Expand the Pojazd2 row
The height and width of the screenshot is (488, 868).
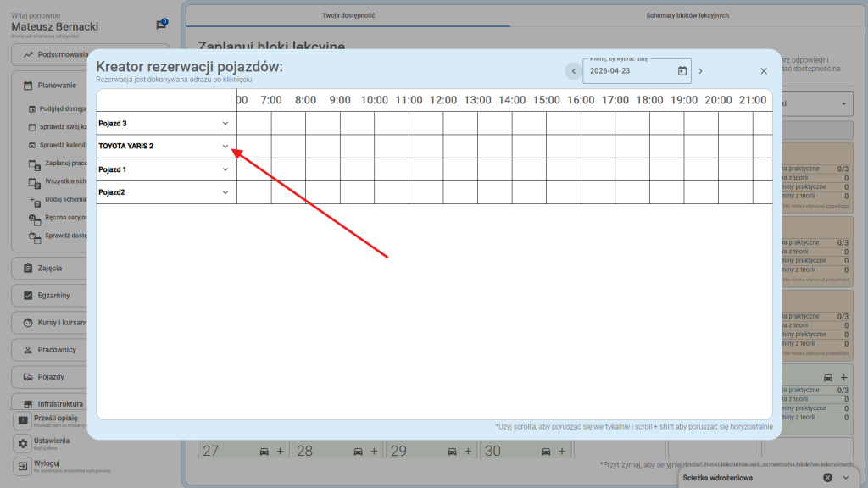tap(225, 192)
